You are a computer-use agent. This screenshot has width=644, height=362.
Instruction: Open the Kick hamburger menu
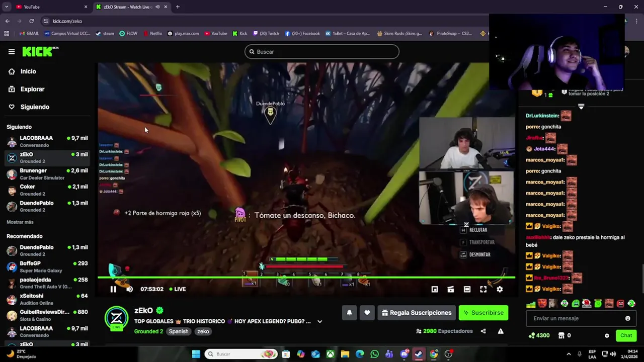click(x=12, y=52)
